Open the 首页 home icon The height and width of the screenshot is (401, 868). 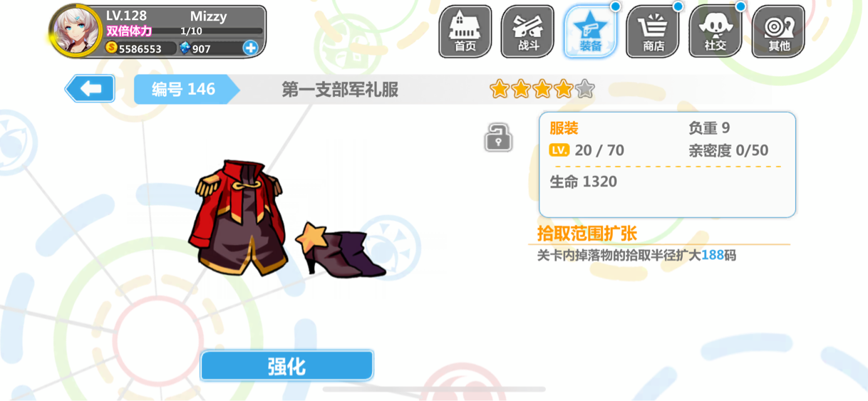tap(465, 32)
